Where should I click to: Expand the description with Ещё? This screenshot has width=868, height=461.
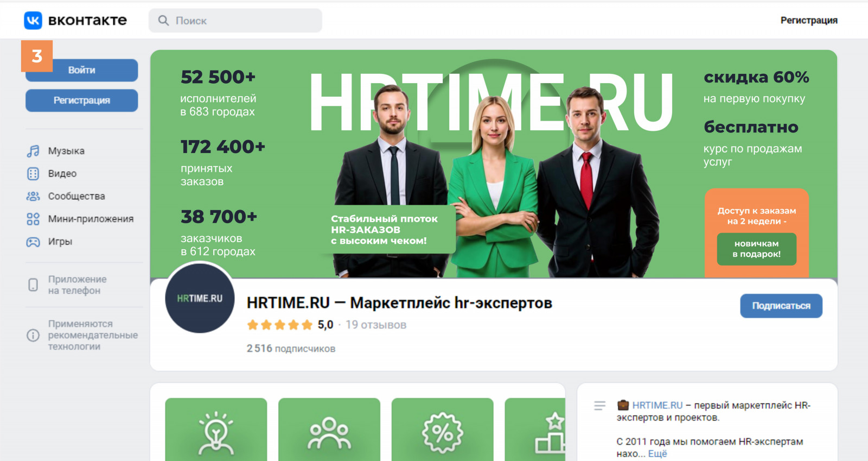coord(658,454)
